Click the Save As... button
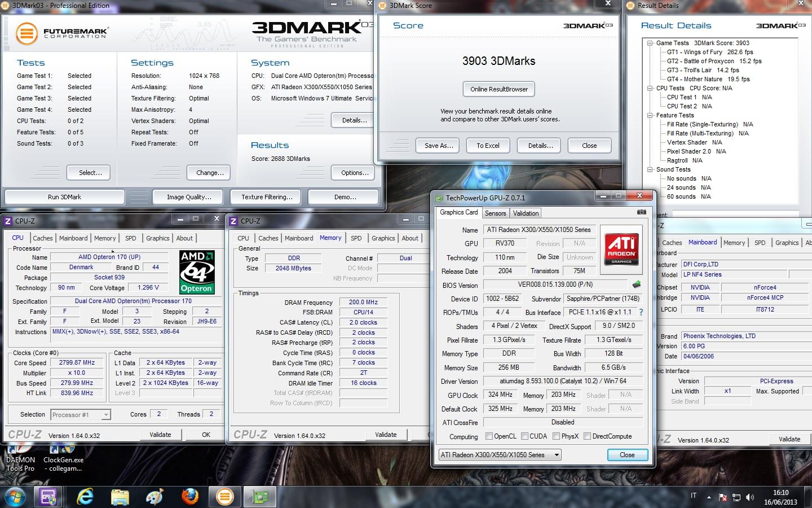The image size is (812, 508). tap(438, 146)
